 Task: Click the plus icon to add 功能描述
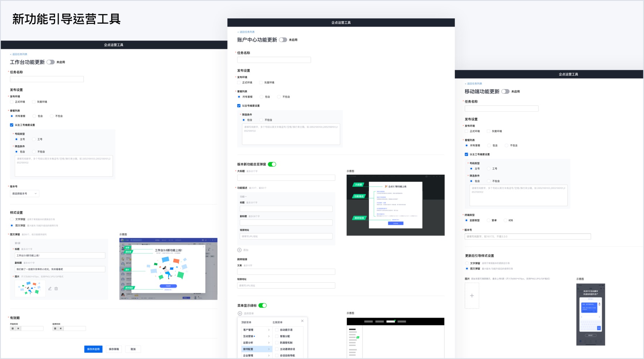pos(239,250)
